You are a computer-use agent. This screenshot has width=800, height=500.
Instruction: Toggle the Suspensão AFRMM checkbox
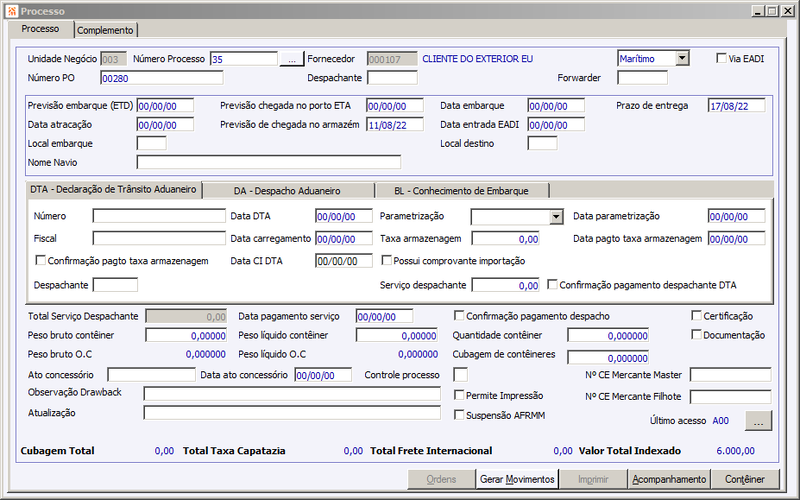pos(459,415)
